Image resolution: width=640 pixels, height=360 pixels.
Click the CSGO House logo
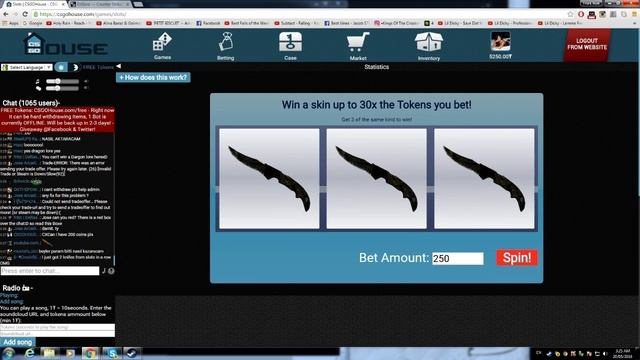point(66,44)
